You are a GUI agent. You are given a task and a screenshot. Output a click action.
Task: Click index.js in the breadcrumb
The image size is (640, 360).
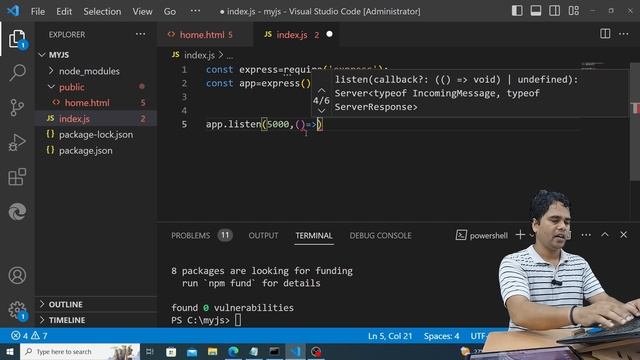[x=199, y=55]
